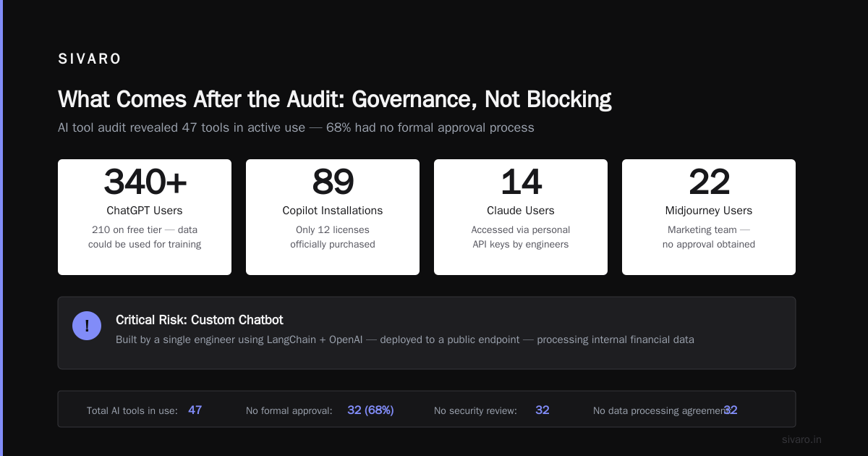Select the Copilot Installations stat card
The height and width of the screenshot is (456, 868).
click(333, 217)
